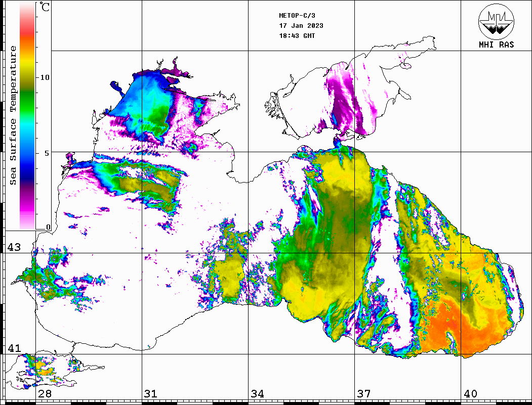Click the °C unit label on legend

click(x=44, y=7)
